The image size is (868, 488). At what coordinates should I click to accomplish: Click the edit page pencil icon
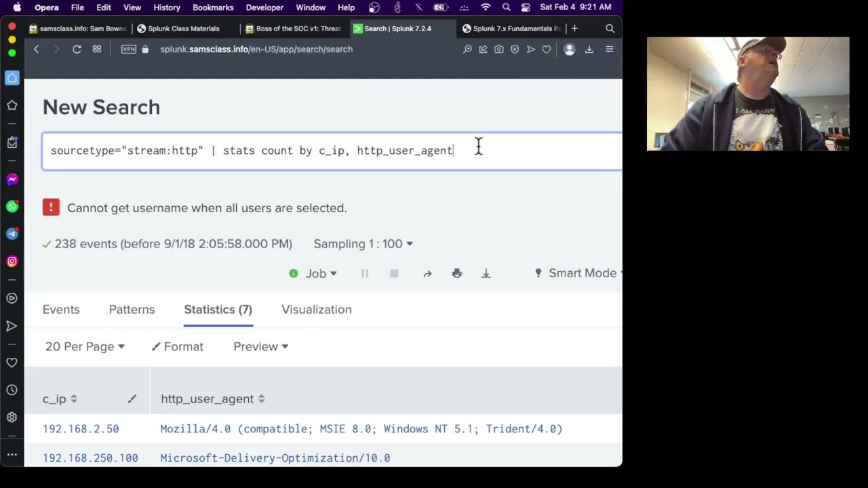tap(483, 49)
